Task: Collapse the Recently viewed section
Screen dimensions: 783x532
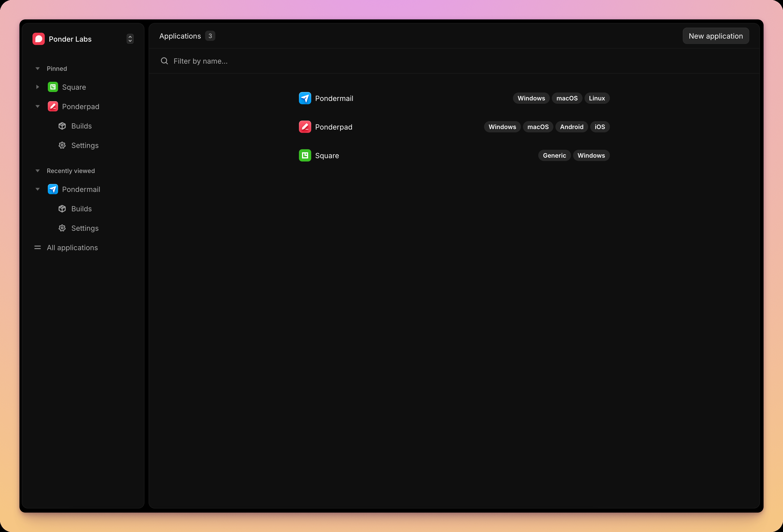Action: (37, 171)
